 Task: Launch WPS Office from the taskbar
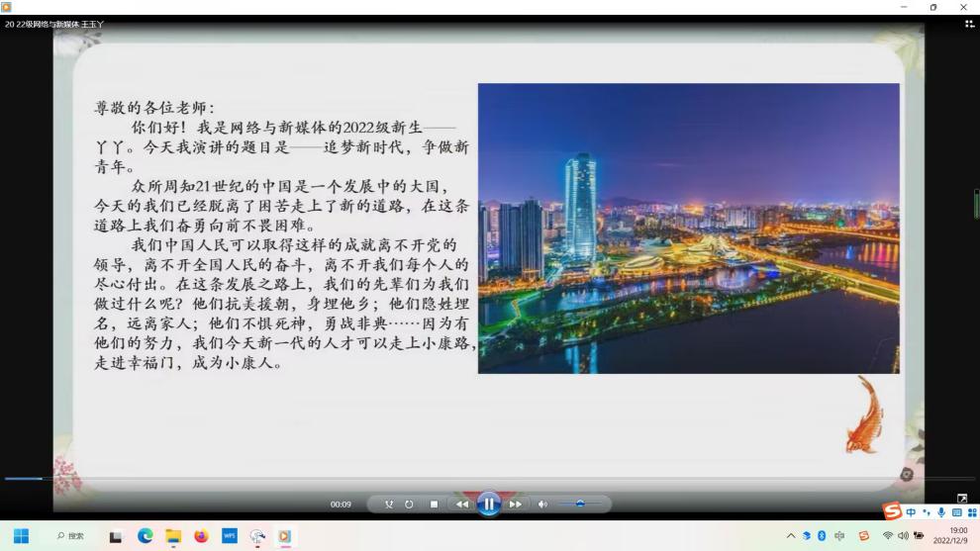[x=230, y=536]
